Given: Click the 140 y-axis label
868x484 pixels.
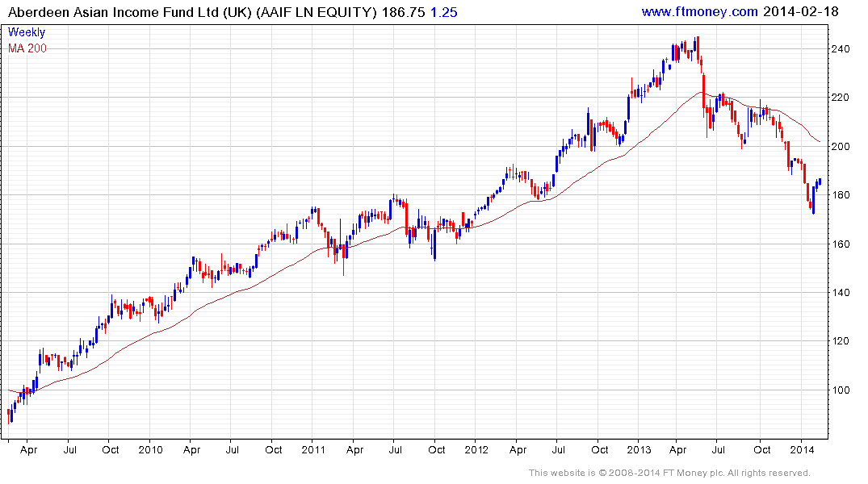Looking at the screenshot, I should (841, 292).
